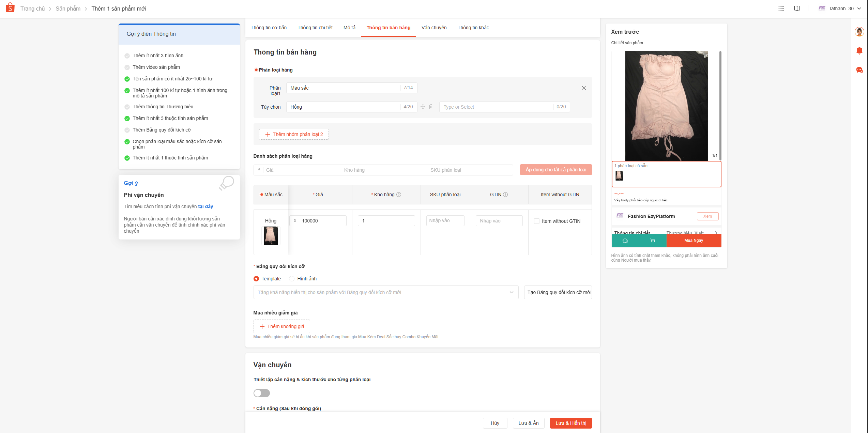Viewport: 868px width, 433px height.
Task: Open notifications bell in right sidebar
Action: click(859, 51)
